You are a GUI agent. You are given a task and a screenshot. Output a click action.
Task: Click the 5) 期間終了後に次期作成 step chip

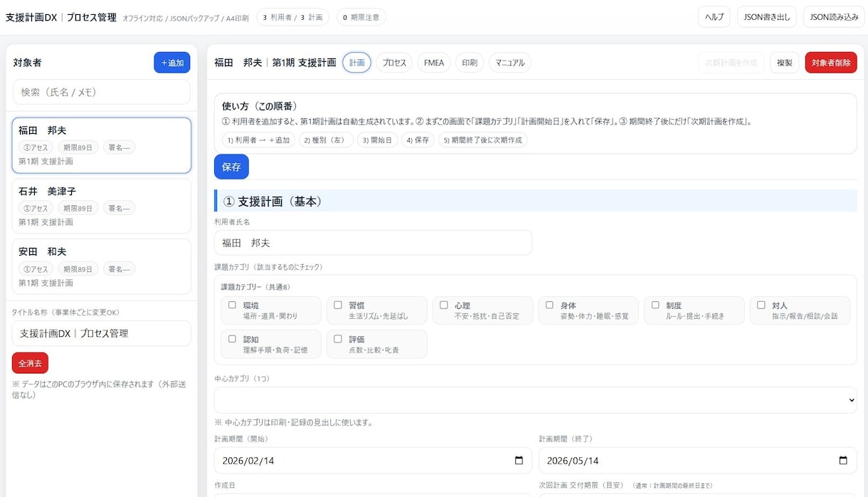pyautogui.click(x=483, y=140)
